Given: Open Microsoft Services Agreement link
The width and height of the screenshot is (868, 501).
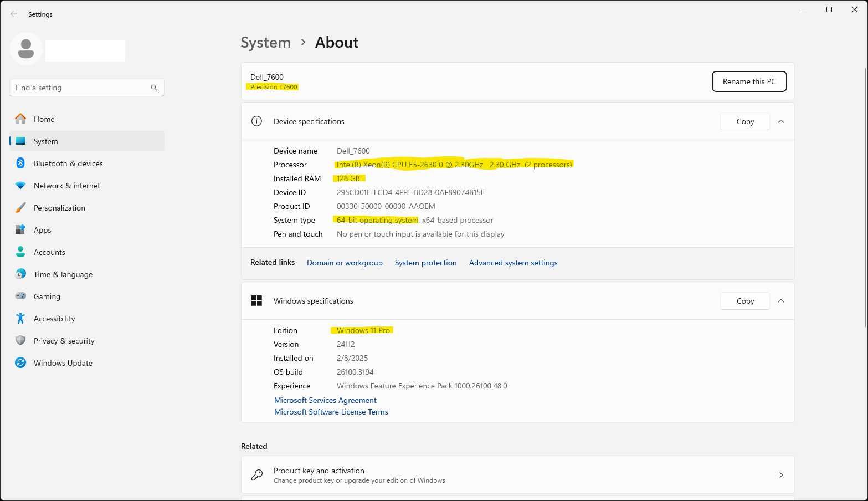Looking at the screenshot, I should 325,400.
